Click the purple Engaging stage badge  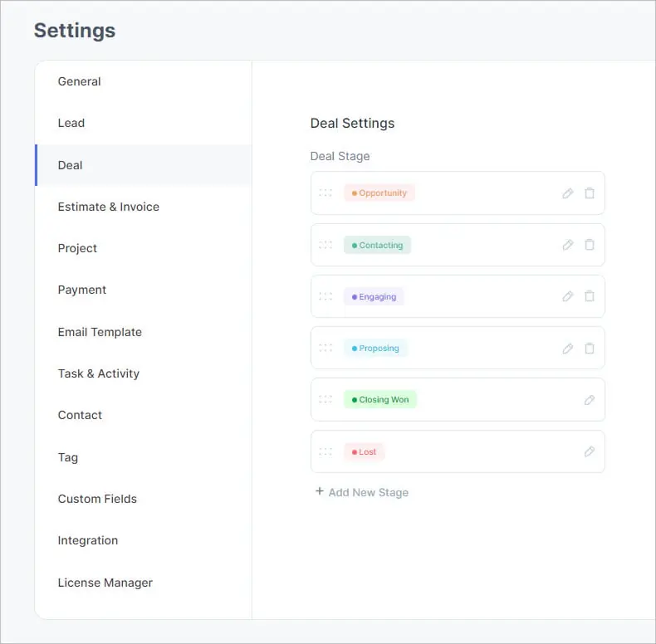click(374, 296)
